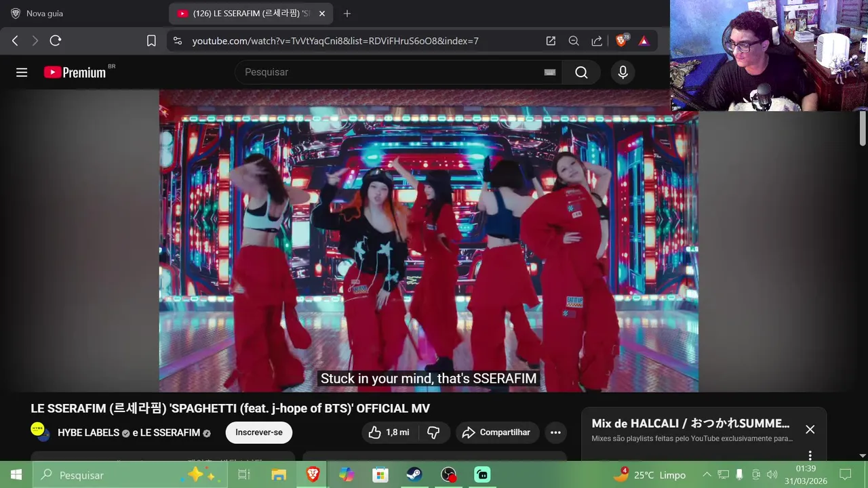Open site settings icon in address bar
The height and width of the screenshot is (488, 868).
click(178, 41)
